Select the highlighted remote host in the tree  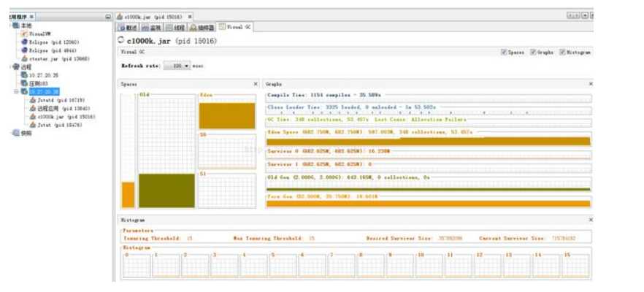click(x=44, y=91)
